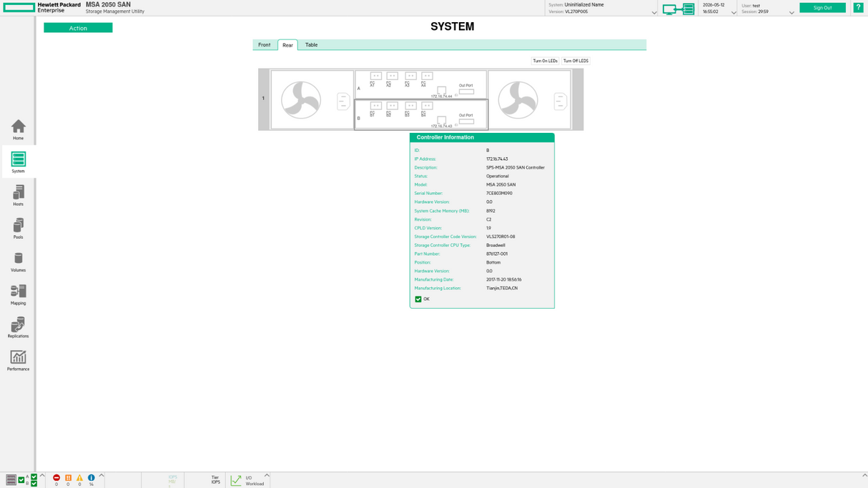
Task: Click controller A Out Port
Action: 466,91
